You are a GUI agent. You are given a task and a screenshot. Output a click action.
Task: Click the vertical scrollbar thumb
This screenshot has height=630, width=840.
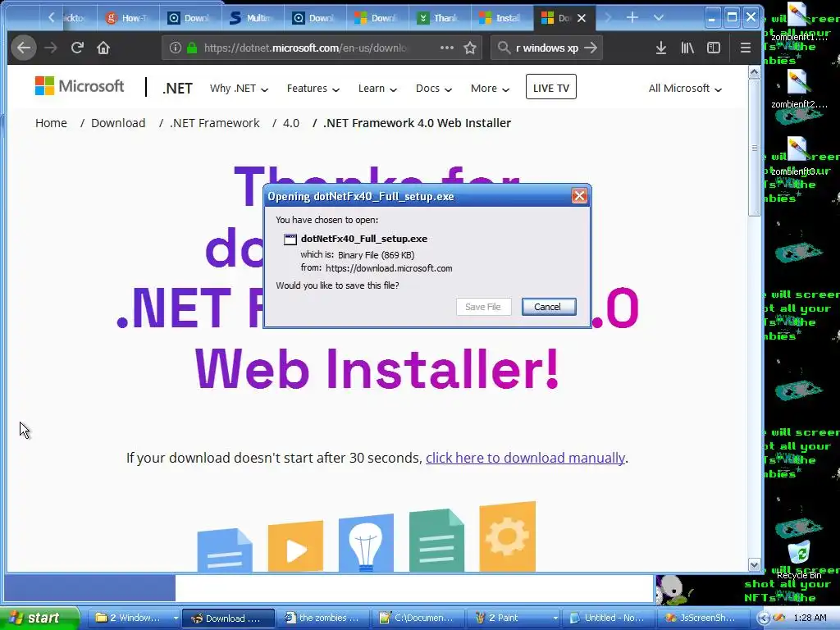click(755, 148)
